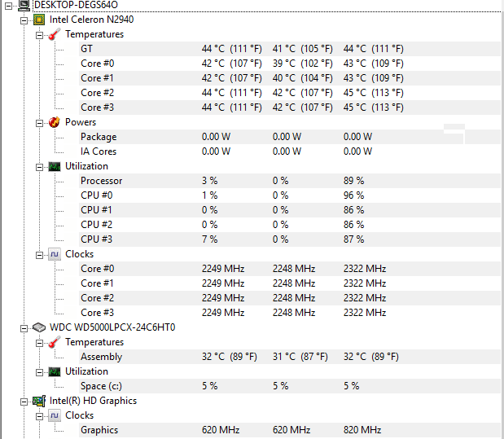Collapse the Intel(R) HD Graphics node
This screenshot has height=439, width=504.
pos(24,401)
